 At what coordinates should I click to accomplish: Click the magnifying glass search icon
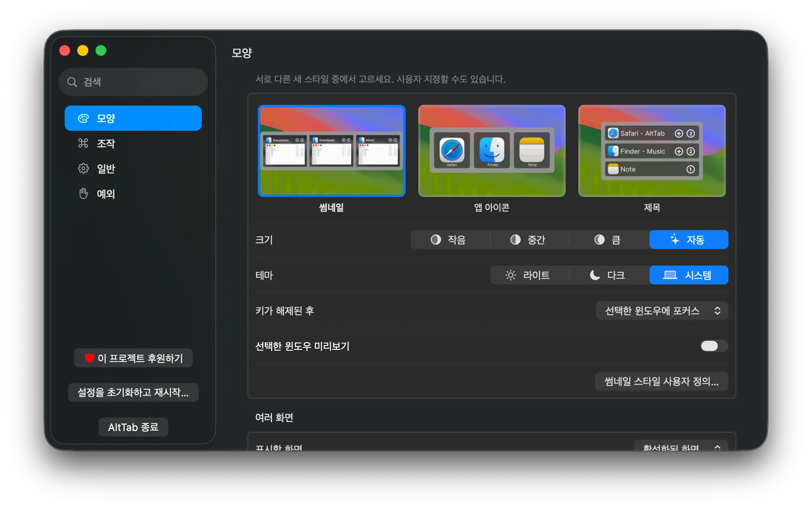pyautogui.click(x=72, y=82)
